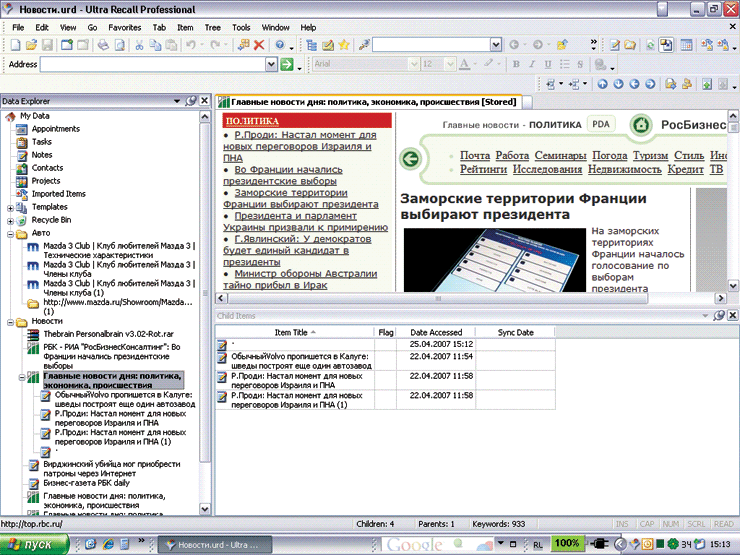This screenshot has height=555, width=740.
Task: Toggle Italic formatting
Action: click(x=532, y=64)
